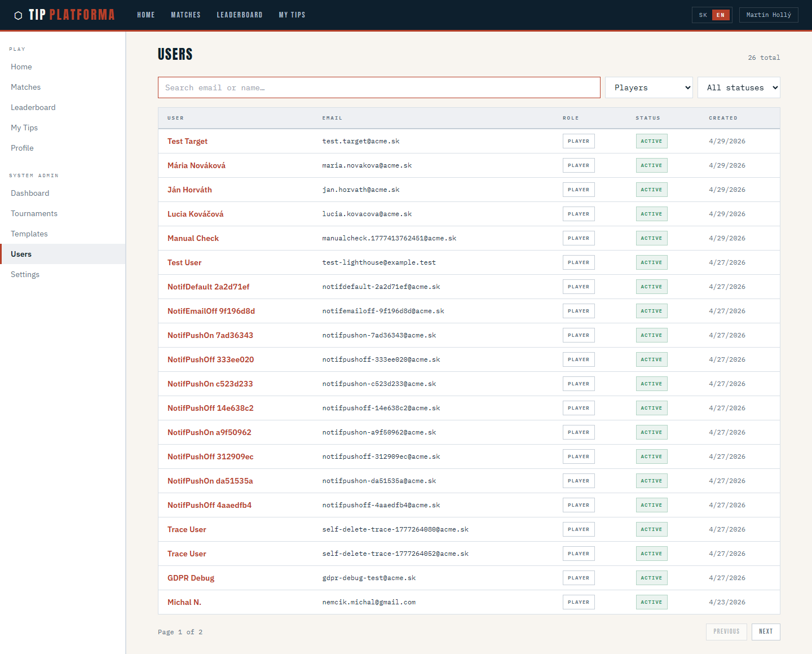Open the Martin Hollý user menu
This screenshot has width=812, height=654.
pos(768,15)
